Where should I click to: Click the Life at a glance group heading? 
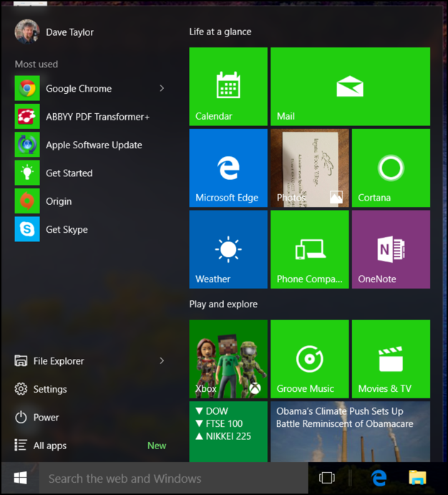click(220, 32)
